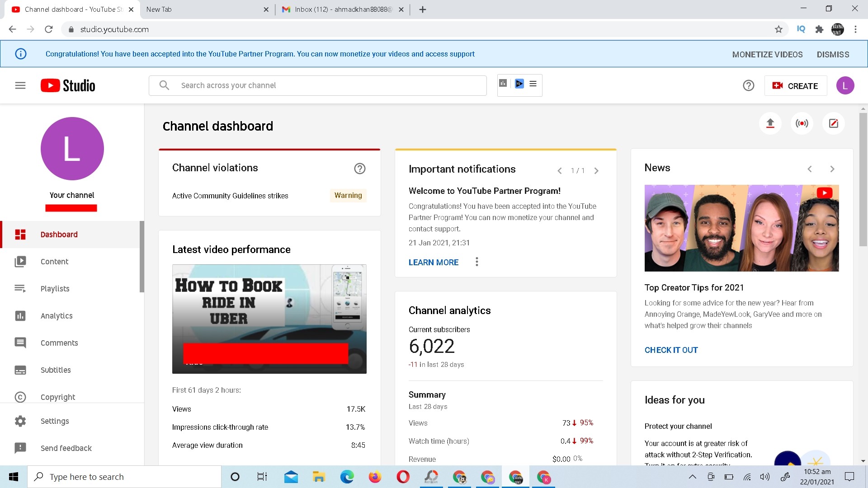Image resolution: width=868 pixels, height=488 pixels.
Task: Click the address bar URL
Action: click(114, 29)
